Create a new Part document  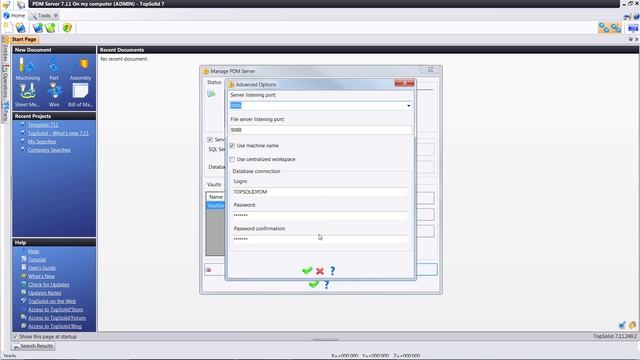point(54,69)
